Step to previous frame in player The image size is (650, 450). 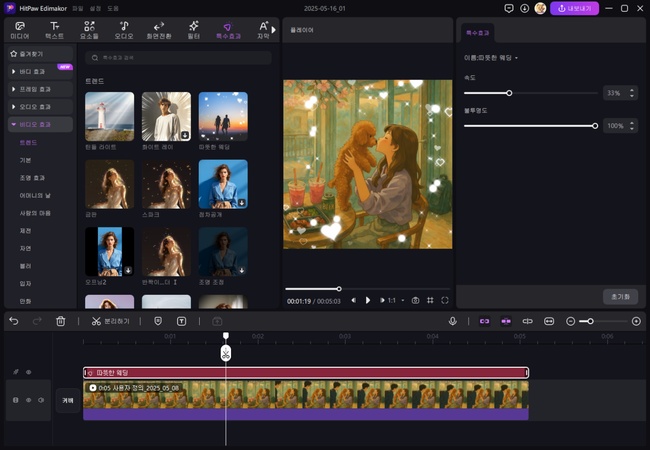[x=354, y=300]
